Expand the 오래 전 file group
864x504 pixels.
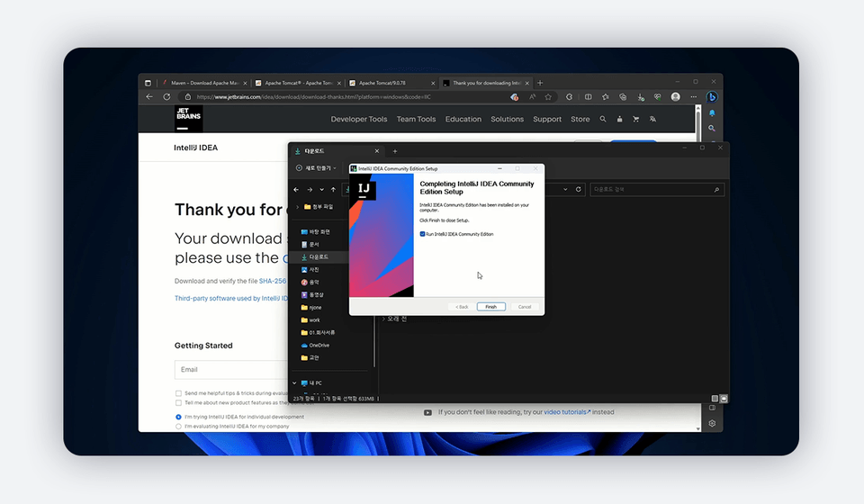(384, 319)
